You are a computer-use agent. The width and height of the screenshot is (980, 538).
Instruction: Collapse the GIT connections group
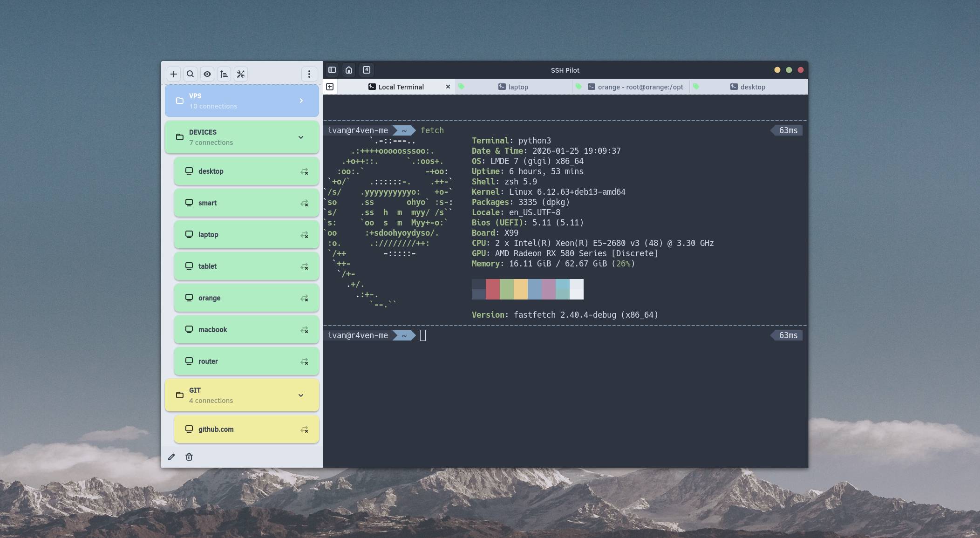(301, 395)
